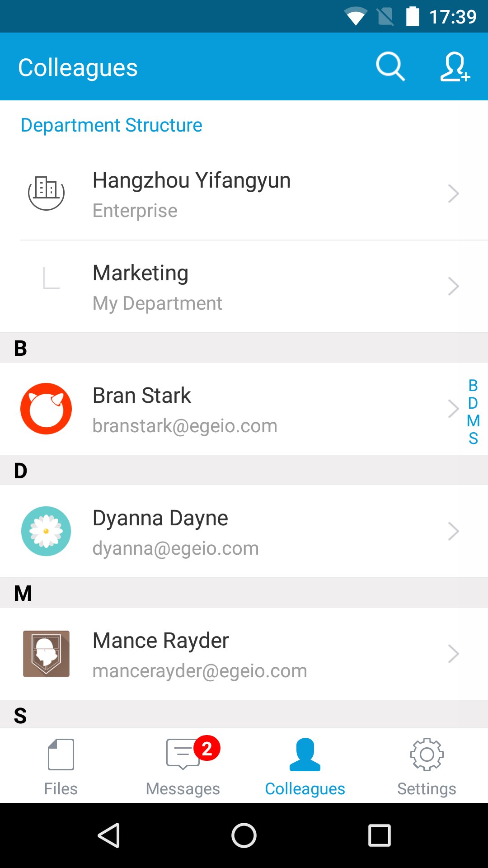The width and height of the screenshot is (488, 868).
Task: Tap the add colleague icon
Action: tap(455, 67)
